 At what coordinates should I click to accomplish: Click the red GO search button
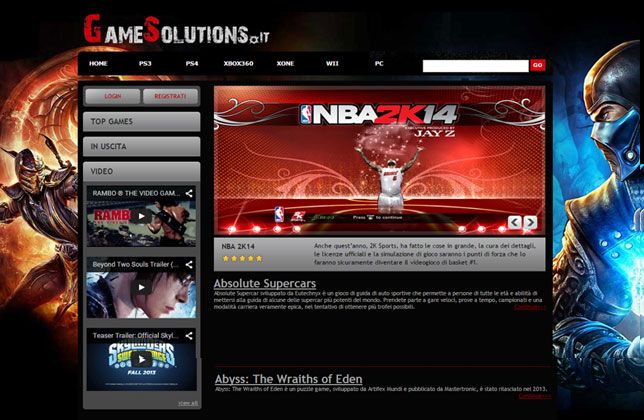click(x=538, y=65)
